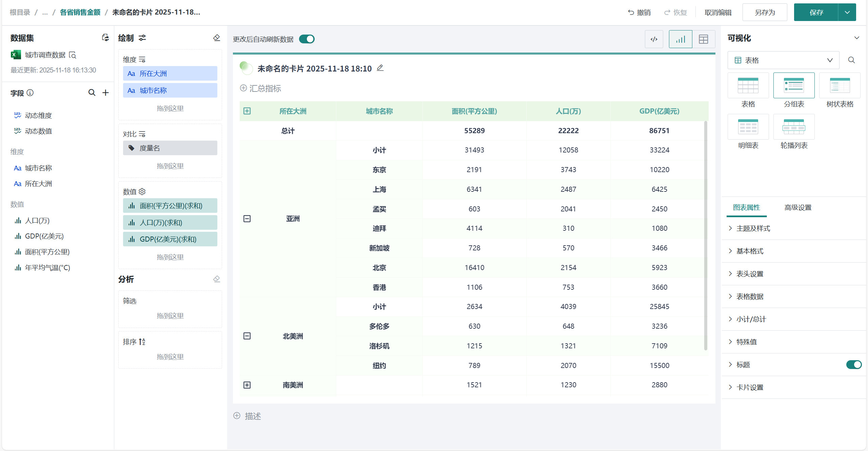The height and width of the screenshot is (451, 868).
Task: Expand the 主题及样式 section
Action: (x=753, y=228)
